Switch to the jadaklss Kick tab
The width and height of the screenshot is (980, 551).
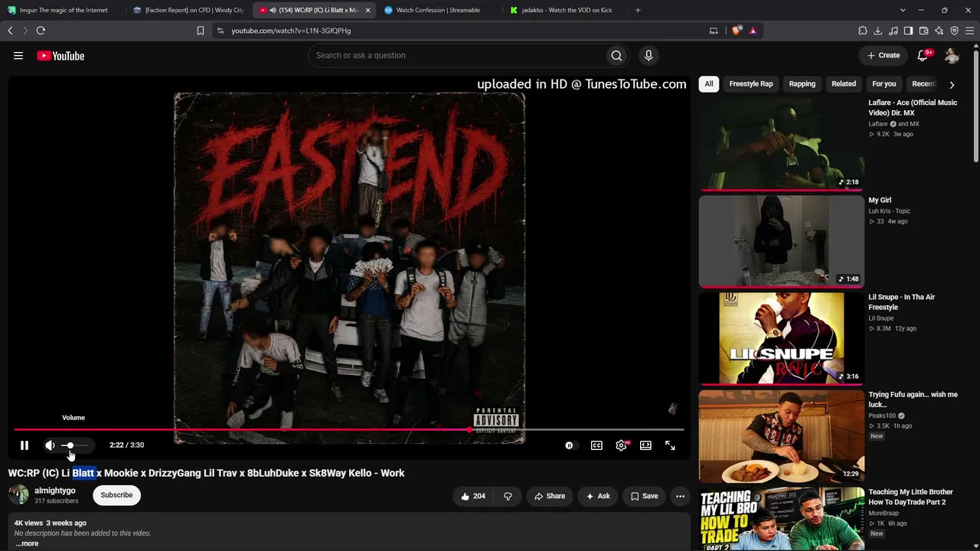pyautogui.click(x=564, y=10)
